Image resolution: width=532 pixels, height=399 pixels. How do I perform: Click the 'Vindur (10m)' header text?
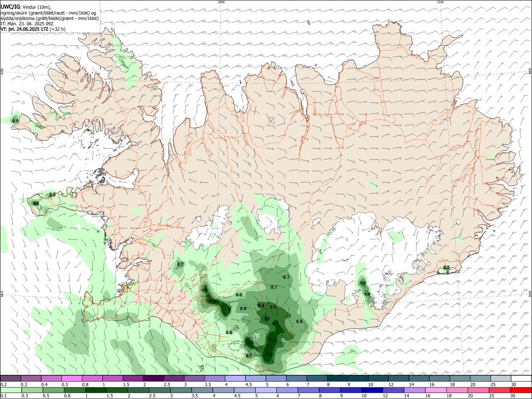(x=37, y=7)
